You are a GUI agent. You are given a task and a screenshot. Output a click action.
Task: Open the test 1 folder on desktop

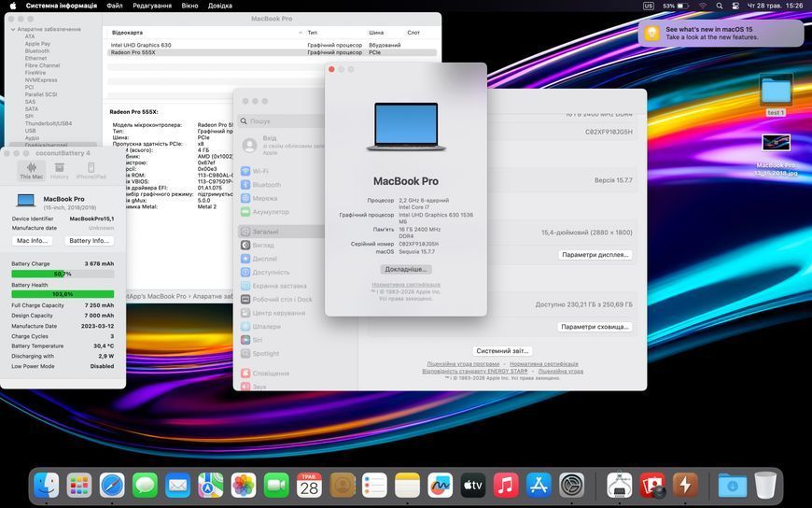click(776, 95)
